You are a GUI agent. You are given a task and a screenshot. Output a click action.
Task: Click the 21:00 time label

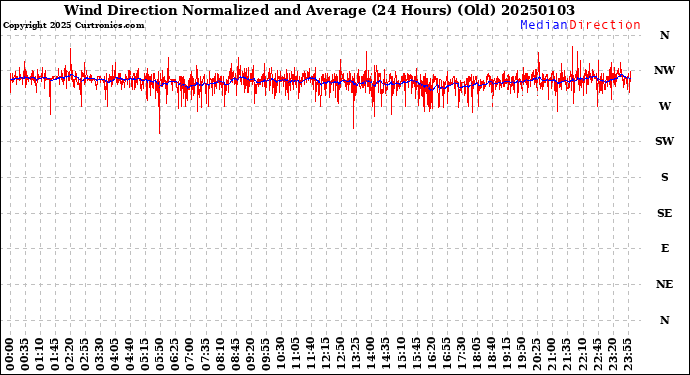pos(551,354)
